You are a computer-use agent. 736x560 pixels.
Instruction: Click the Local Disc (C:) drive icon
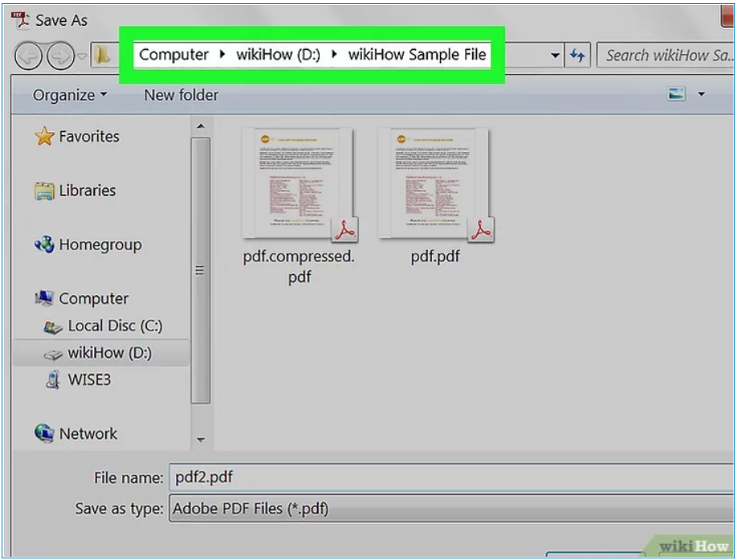pyautogui.click(x=52, y=327)
